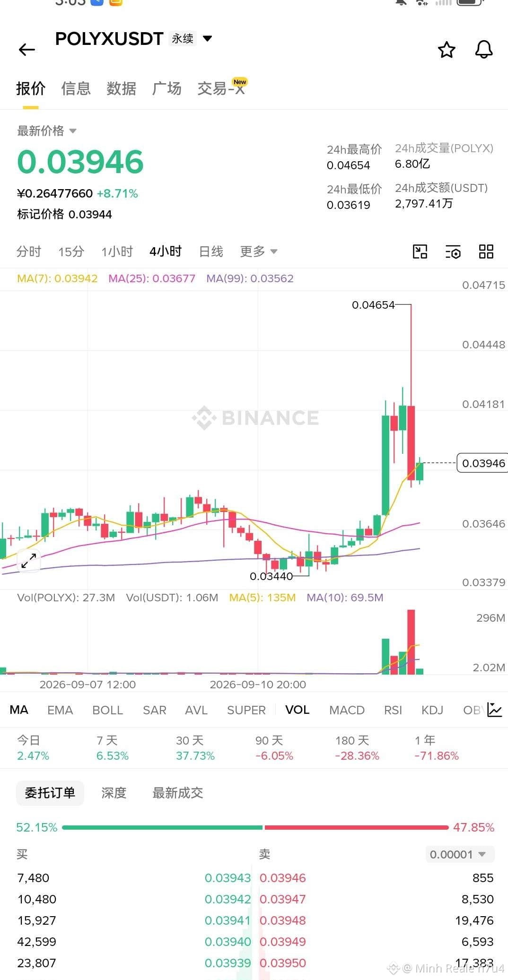Select the 日线 timeframe

point(211,252)
